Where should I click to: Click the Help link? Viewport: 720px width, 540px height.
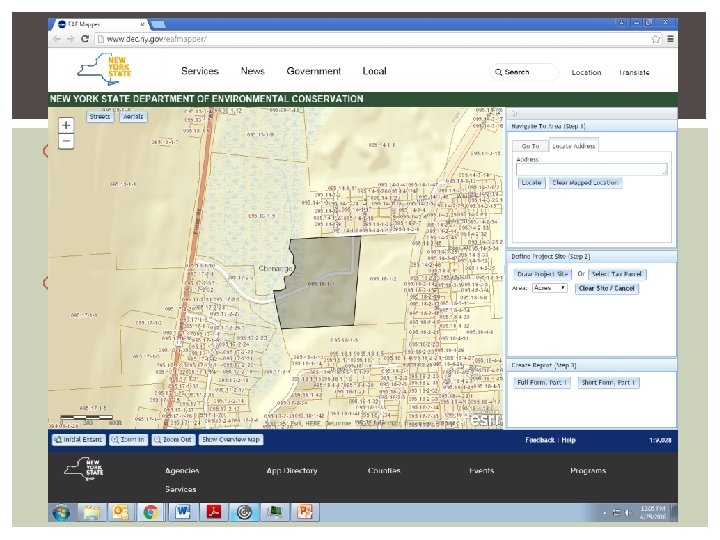click(568, 440)
